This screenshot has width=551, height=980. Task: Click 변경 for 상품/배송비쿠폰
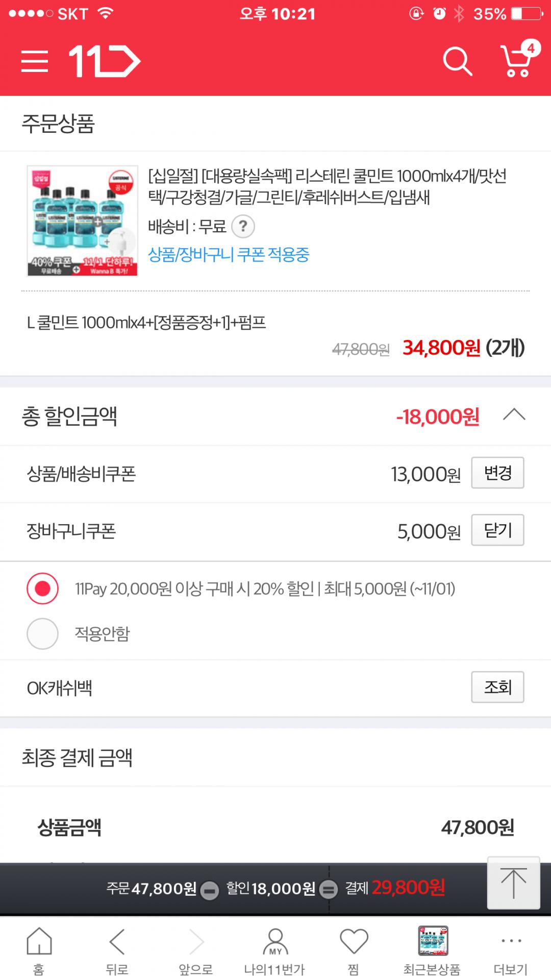click(x=497, y=473)
